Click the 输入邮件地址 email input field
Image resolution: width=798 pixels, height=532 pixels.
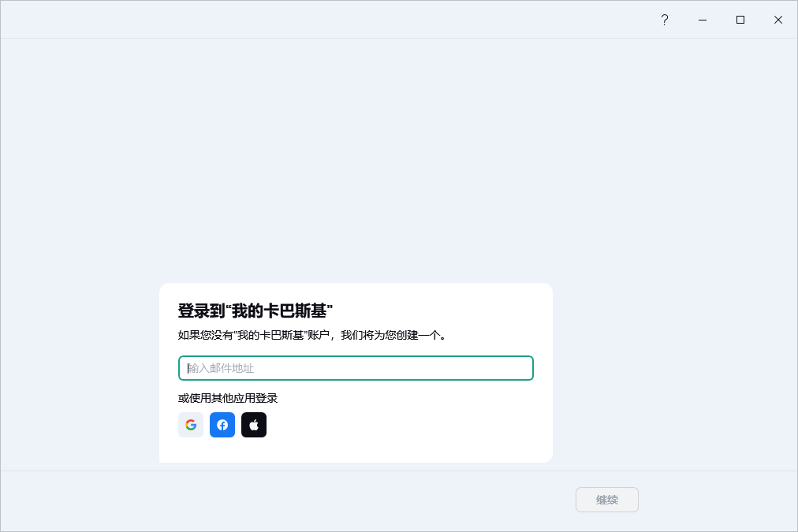[x=356, y=368]
